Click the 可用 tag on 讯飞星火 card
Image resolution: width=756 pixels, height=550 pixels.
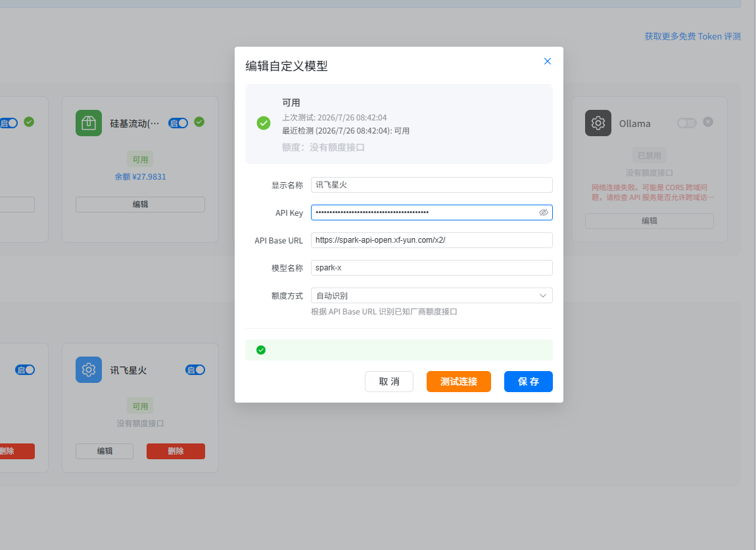click(140, 406)
